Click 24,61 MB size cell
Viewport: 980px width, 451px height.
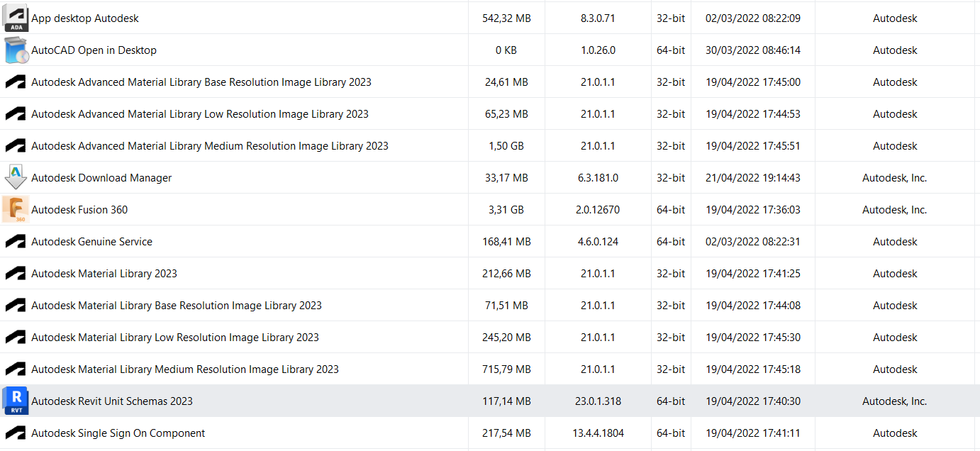pos(506,82)
